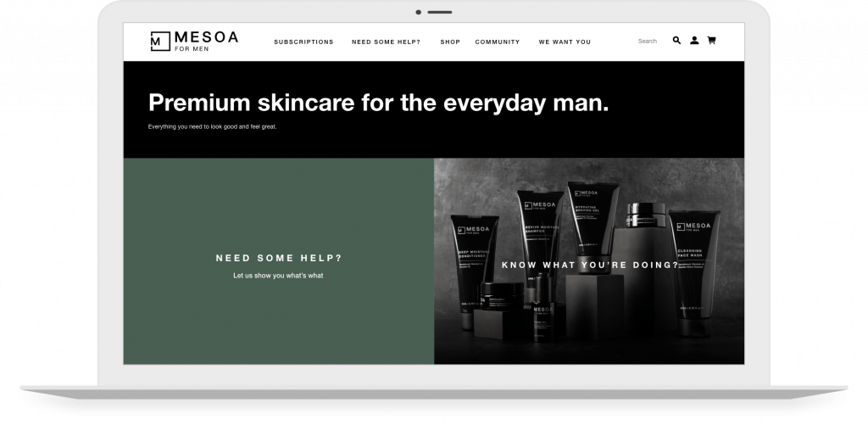Select We Want You nav link
This screenshot has width=868, height=425.
[565, 42]
